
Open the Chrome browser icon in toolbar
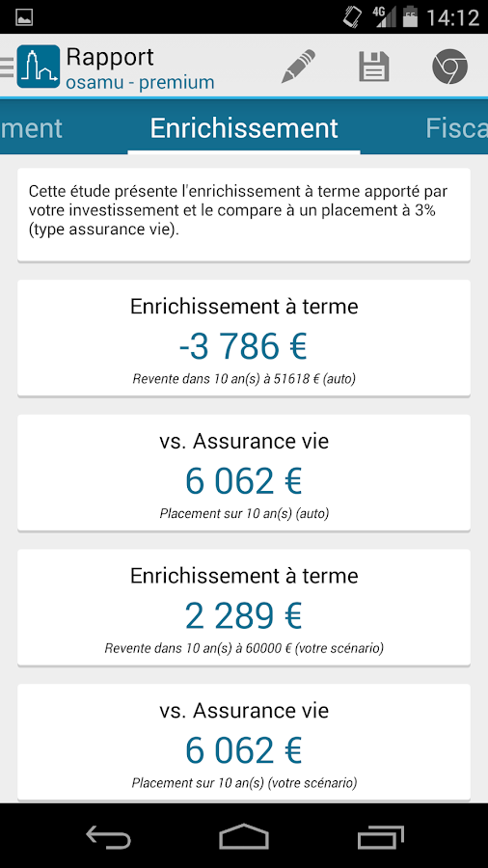point(449,67)
